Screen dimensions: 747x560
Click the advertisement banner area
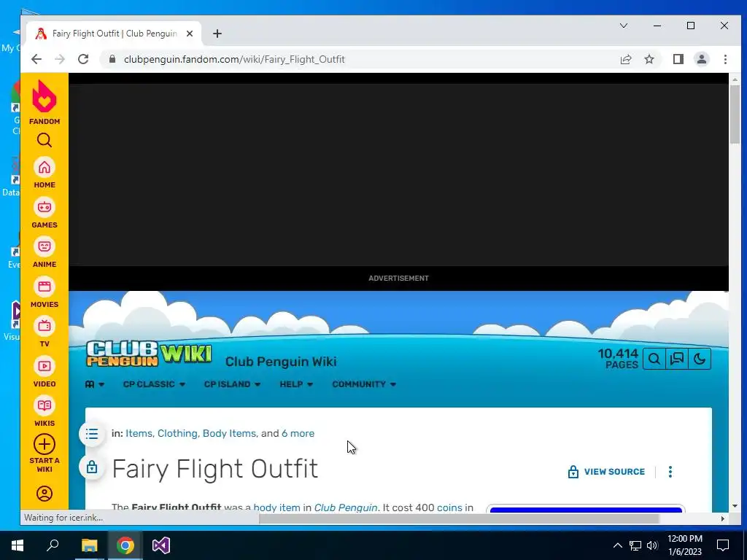point(399,175)
